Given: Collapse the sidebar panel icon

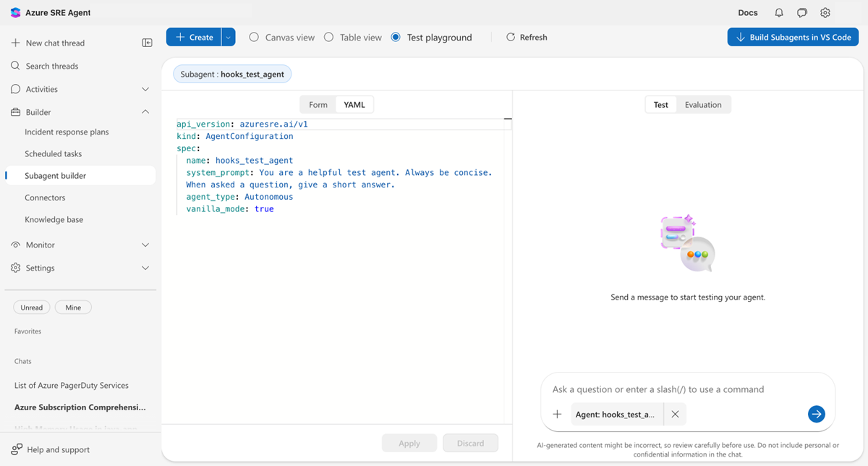Looking at the screenshot, I should (147, 43).
